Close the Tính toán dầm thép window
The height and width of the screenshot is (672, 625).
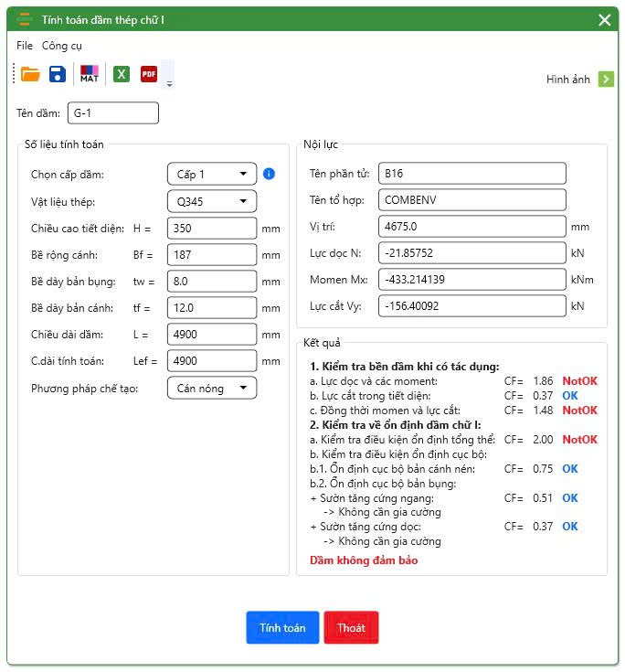604,20
